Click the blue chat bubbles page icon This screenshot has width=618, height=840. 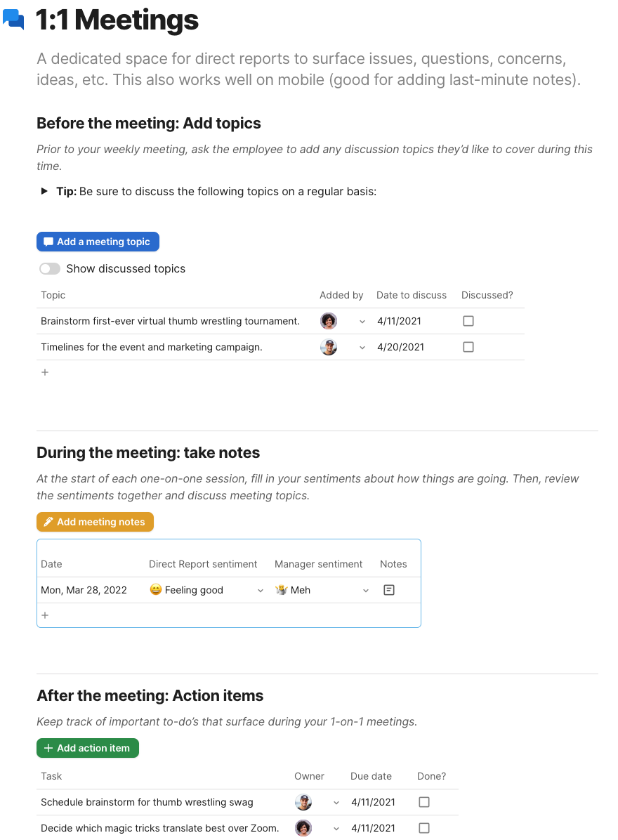13,20
